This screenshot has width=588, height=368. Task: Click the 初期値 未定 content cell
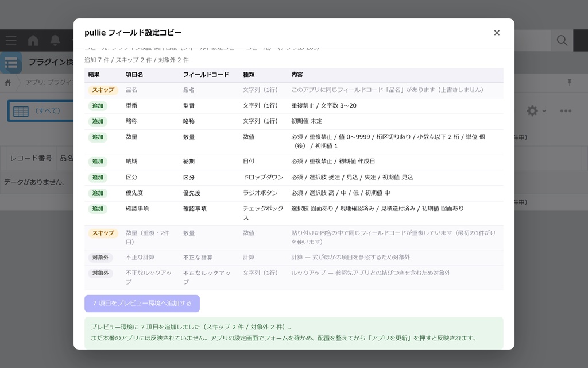[307, 121]
